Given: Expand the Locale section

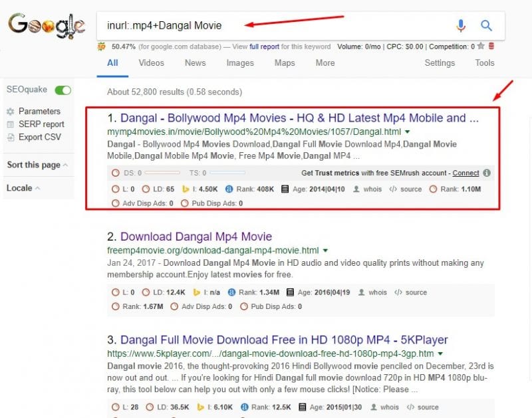Looking at the screenshot, I should pos(23,188).
